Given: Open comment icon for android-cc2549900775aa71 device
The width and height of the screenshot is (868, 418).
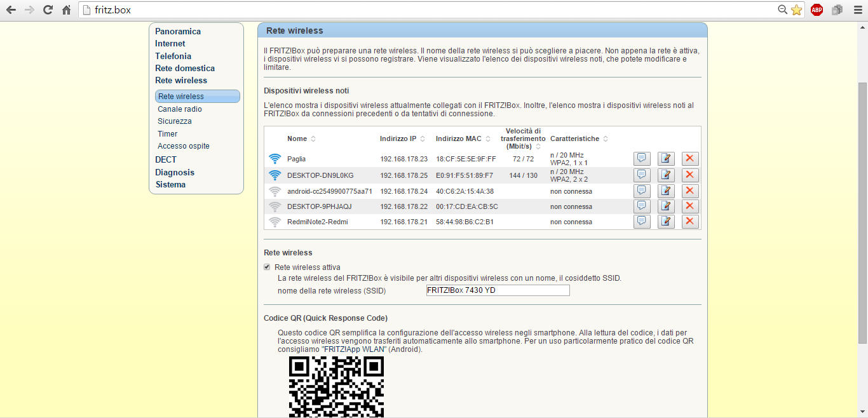Looking at the screenshot, I should pyautogui.click(x=642, y=191).
